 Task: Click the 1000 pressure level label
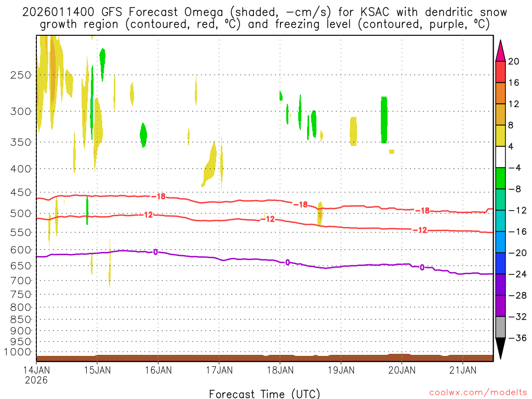tap(18, 352)
